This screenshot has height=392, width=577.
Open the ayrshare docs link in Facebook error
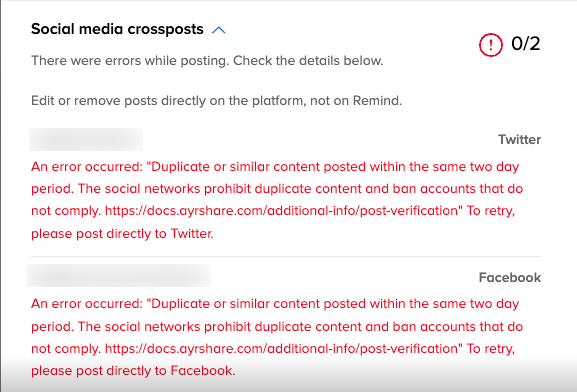tap(282, 349)
